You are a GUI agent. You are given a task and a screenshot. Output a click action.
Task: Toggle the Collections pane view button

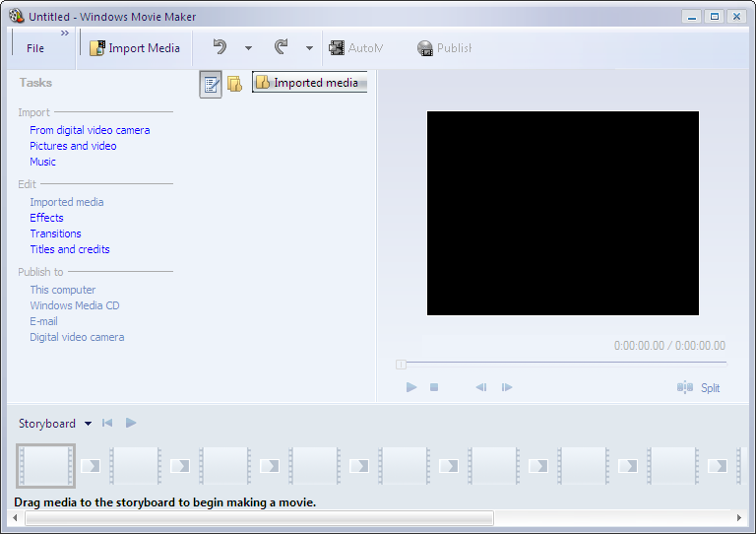(x=234, y=84)
